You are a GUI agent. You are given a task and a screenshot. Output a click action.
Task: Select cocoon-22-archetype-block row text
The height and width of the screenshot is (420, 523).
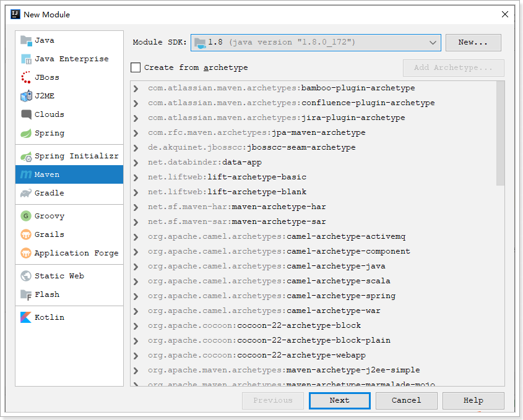tap(254, 325)
